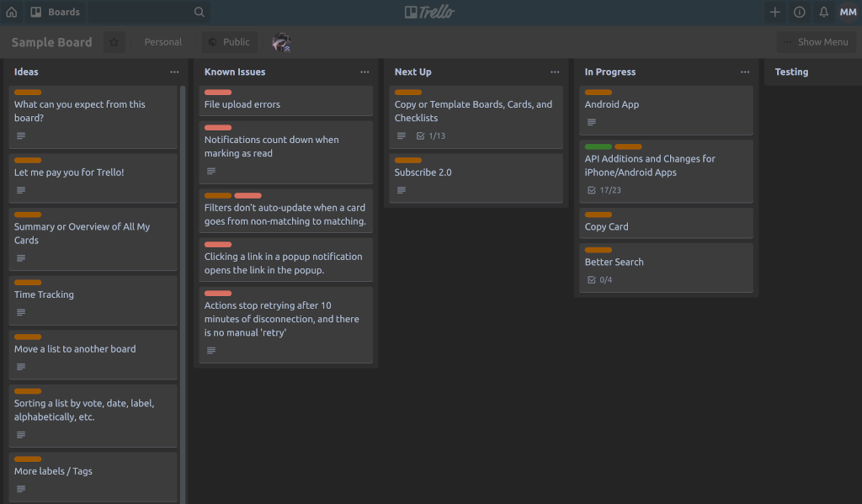This screenshot has width=862, height=504.
Task: Open 'Summary or Overview of All My Cards'
Action: click(x=93, y=239)
